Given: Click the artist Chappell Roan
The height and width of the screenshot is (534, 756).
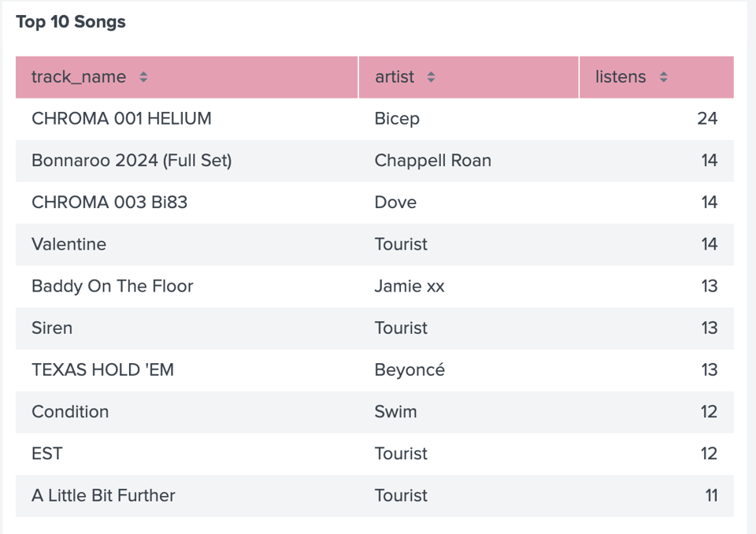Looking at the screenshot, I should click(x=432, y=160).
